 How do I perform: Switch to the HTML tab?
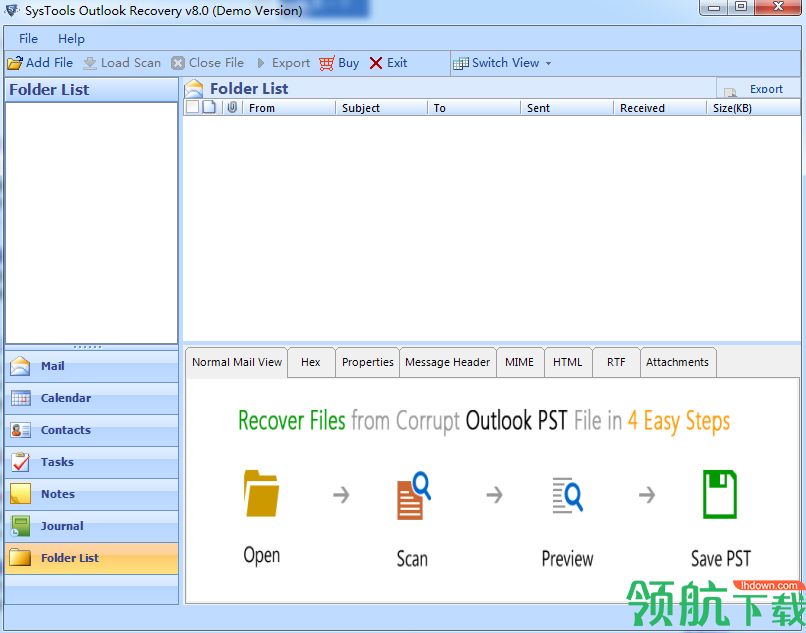click(x=568, y=363)
